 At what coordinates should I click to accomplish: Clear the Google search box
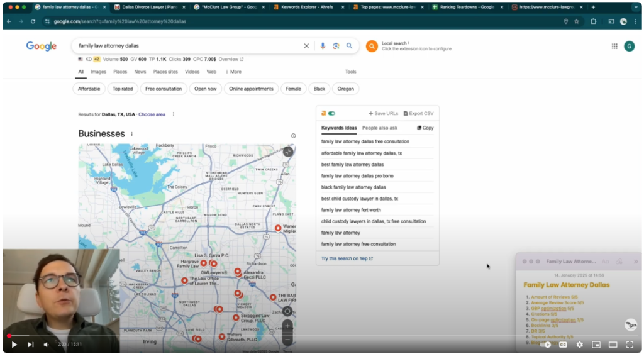click(306, 46)
